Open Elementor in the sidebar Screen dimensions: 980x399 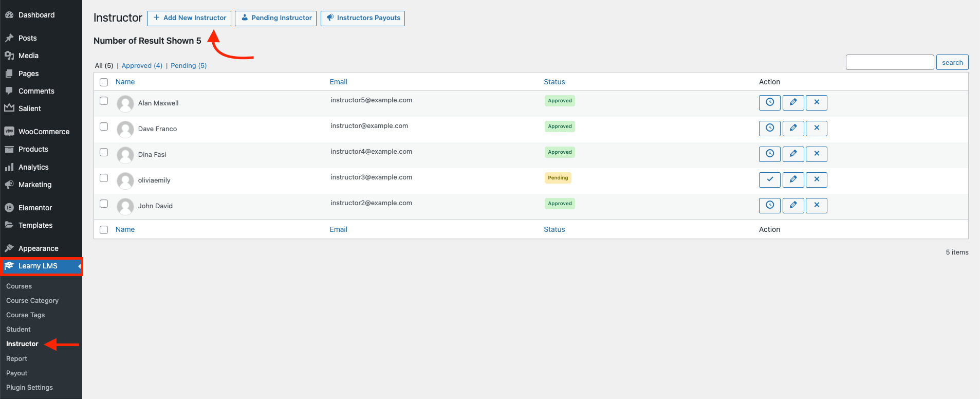click(x=41, y=208)
